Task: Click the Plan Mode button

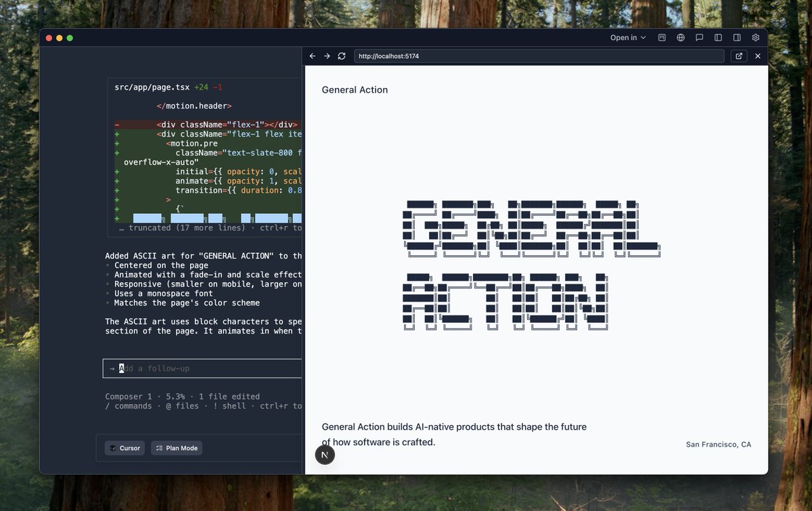Action: pos(177,448)
